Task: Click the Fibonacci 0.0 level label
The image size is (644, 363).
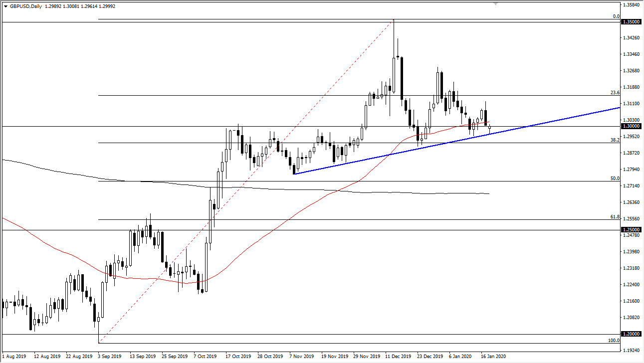Action: coord(616,16)
